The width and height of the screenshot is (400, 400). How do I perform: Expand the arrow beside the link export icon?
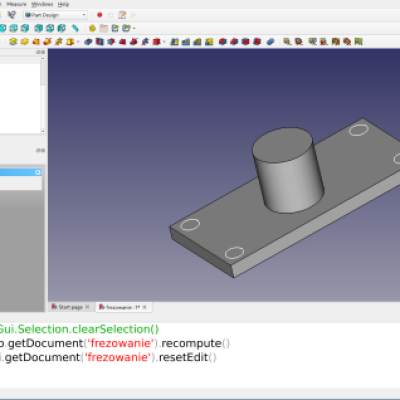point(134,28)
